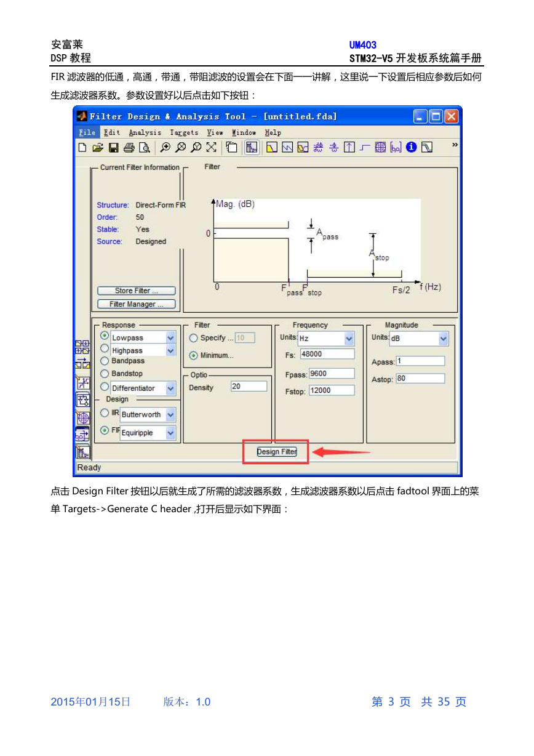This screenshot has height=756, width=534.
Task: Show the Magnitude Response plot icon
Action: 273,147
